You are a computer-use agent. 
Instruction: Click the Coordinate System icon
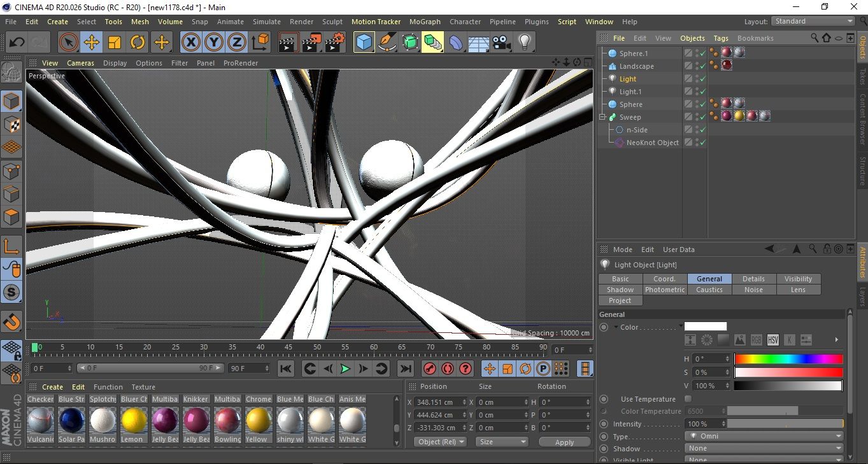(260, 43)
